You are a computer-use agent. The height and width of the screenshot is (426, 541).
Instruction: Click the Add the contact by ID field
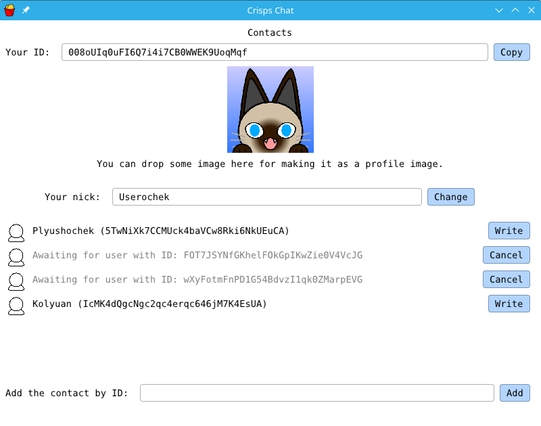317,393
